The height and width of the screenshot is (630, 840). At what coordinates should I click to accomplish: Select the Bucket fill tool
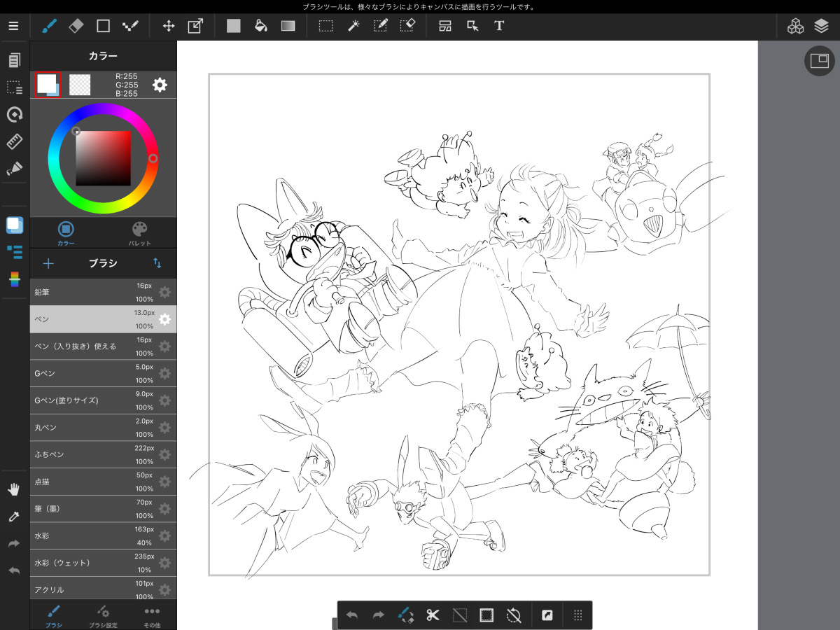[x=261, y=26]
